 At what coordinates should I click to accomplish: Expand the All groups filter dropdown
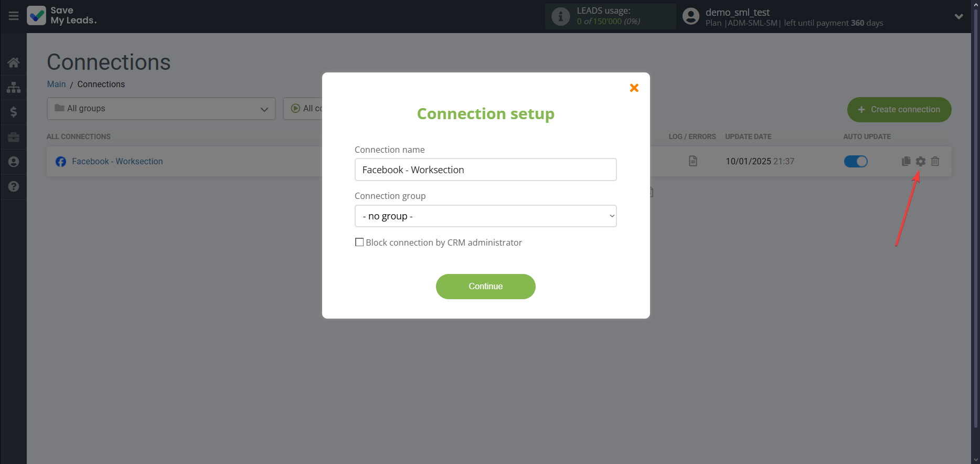coord(161,109)
